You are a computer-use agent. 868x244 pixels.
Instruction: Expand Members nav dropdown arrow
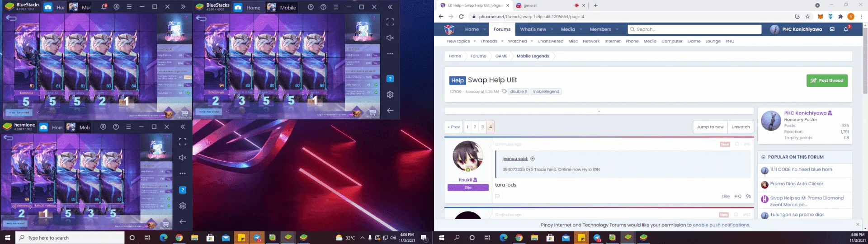pyautogui.click(x=617, y=29)
